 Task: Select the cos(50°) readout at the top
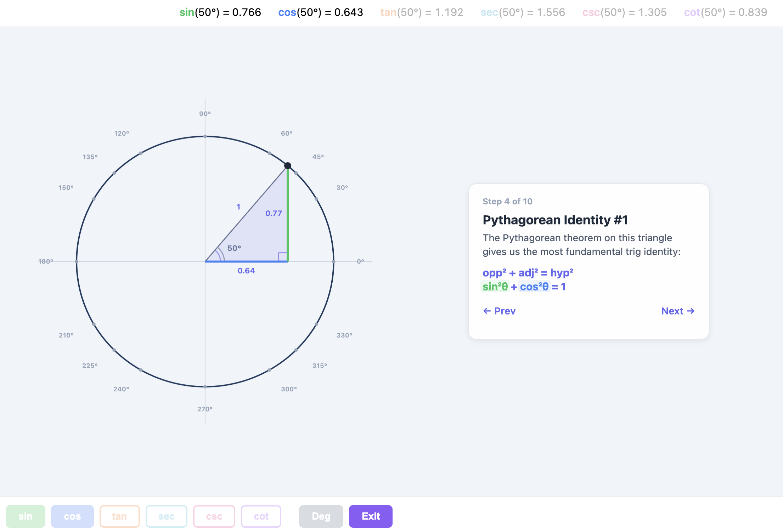point(320,12)
